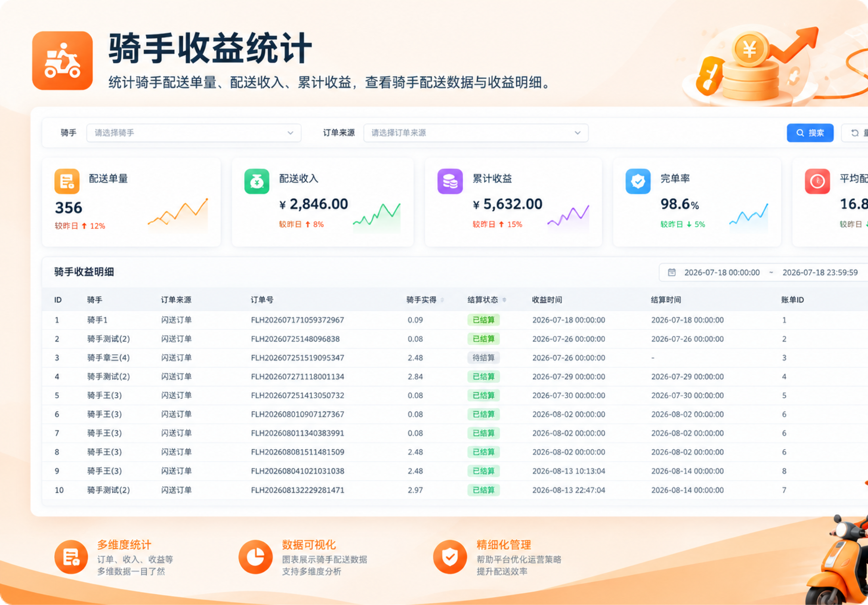Click 收益时间 2026-08-13 22:47:04
Image resolution: width=868 pixels, height=605 pixels.
click(569, 490)
